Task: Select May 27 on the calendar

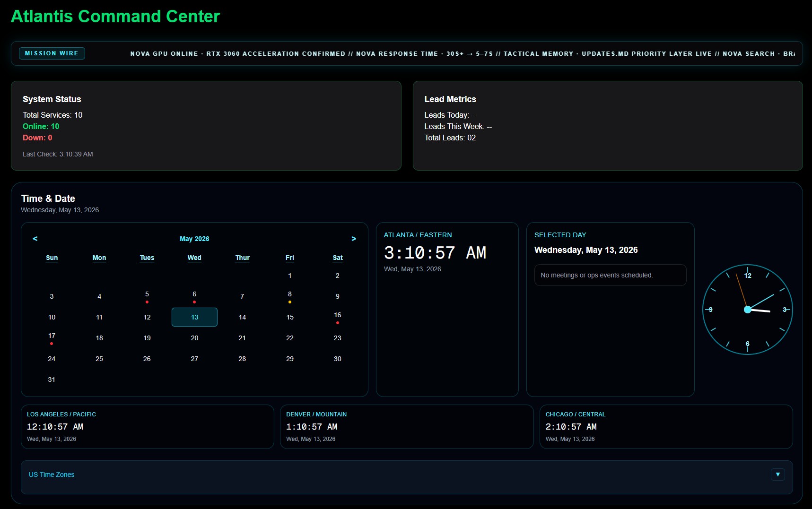Action: tap(194, 359)
